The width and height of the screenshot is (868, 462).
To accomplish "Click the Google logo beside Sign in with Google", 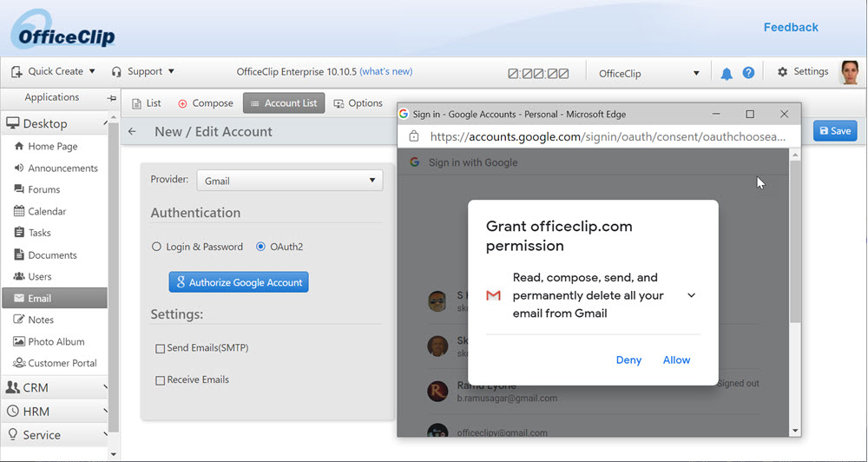I will pos(414,162).
